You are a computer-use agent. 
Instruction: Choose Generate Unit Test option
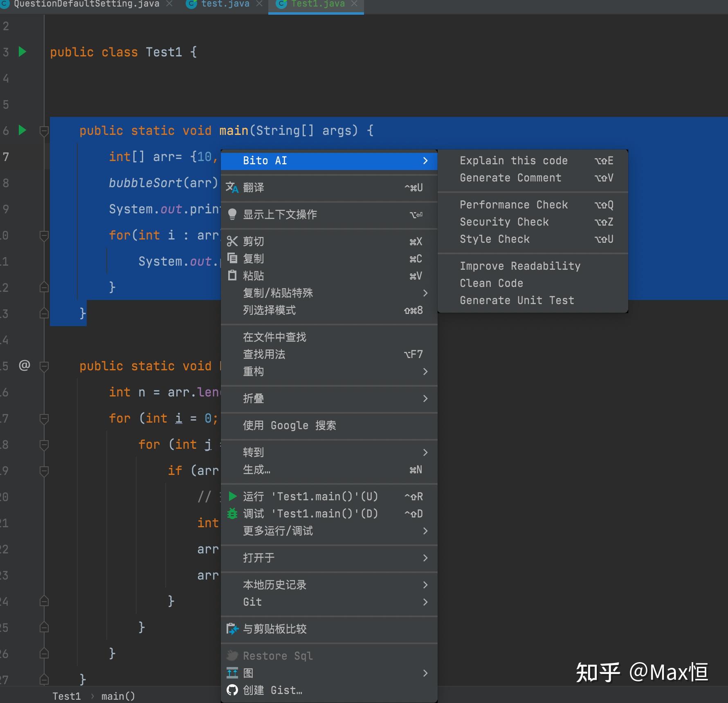pos(533,300)
